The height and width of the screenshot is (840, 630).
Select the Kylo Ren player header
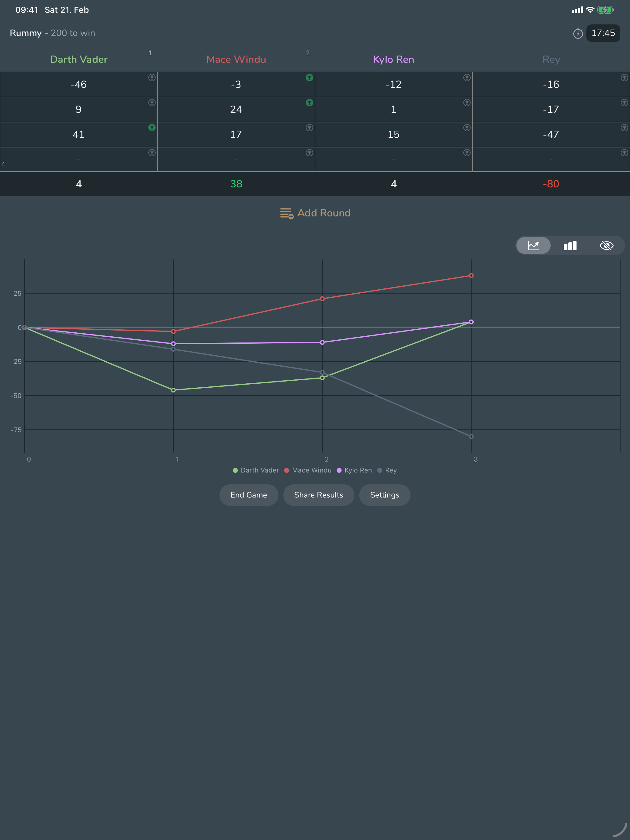[393, 60]
